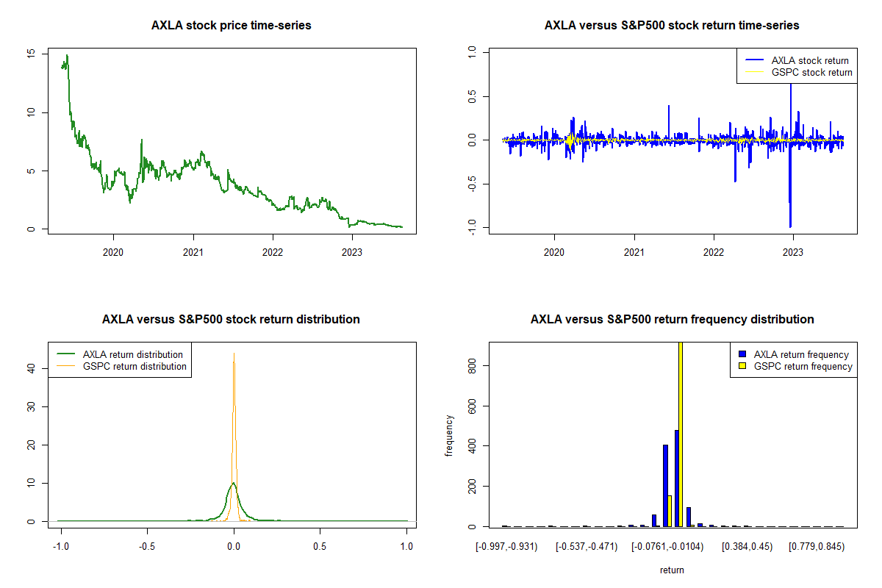This screenshot has height=588, width=882.
Task: Click the 'return frequency distribution' chart title
Action: [671, 320]
